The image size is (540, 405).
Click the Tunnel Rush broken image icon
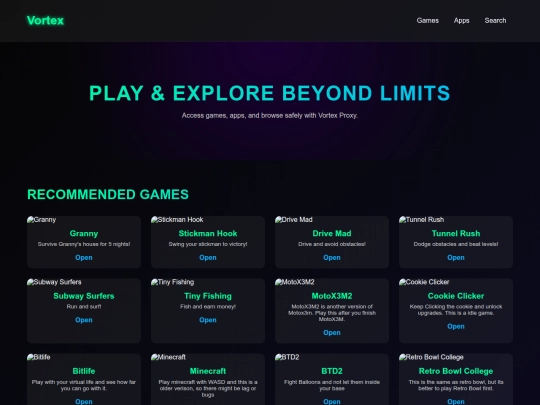402,220
